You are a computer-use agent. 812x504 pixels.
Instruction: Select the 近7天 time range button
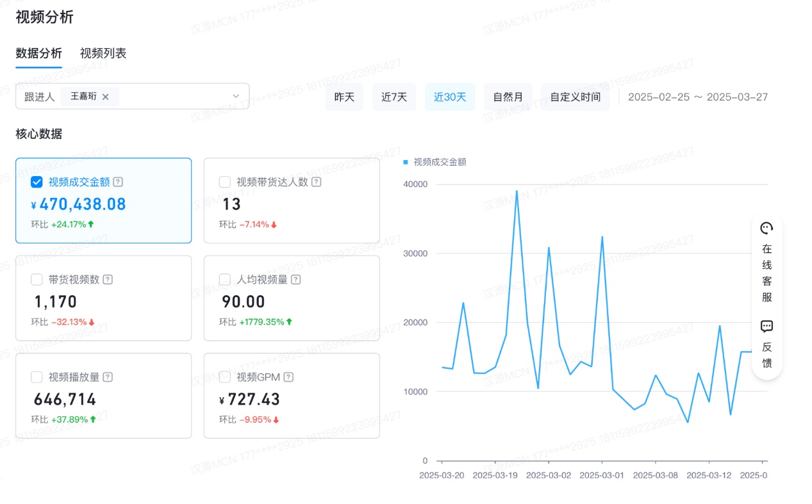[394, 97]
